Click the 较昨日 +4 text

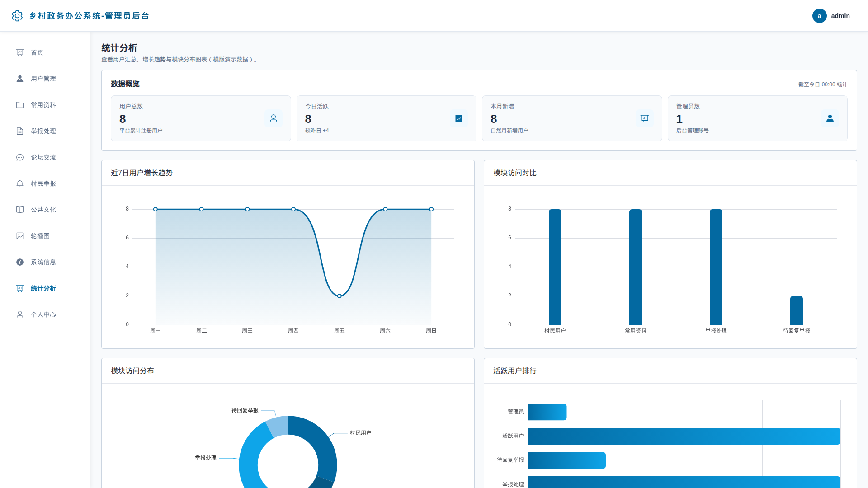pyautogui.click(x=317, y=131)
